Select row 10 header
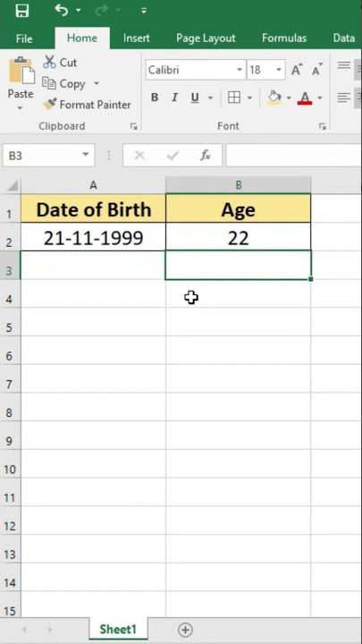This screenshot has height=644, width=362. [10, 464]
